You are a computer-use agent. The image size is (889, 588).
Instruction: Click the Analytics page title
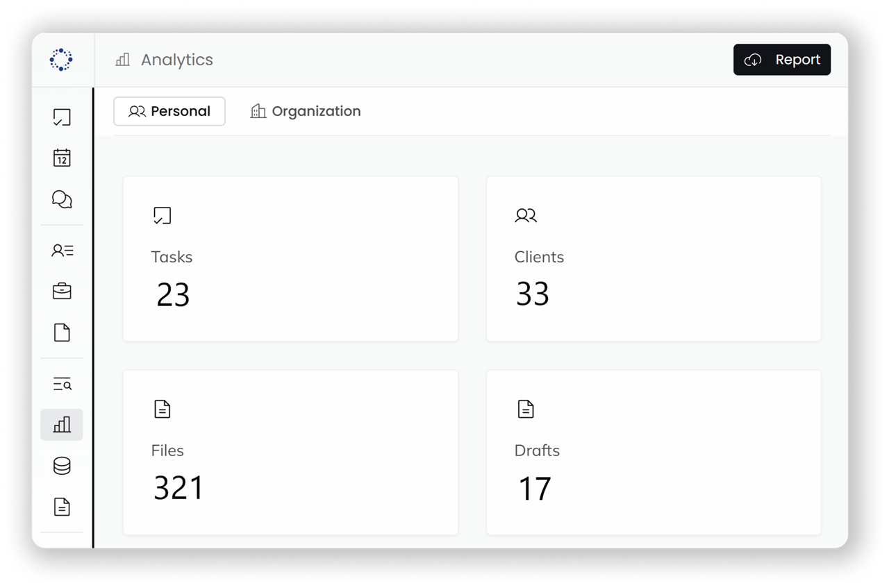point(176,60)
